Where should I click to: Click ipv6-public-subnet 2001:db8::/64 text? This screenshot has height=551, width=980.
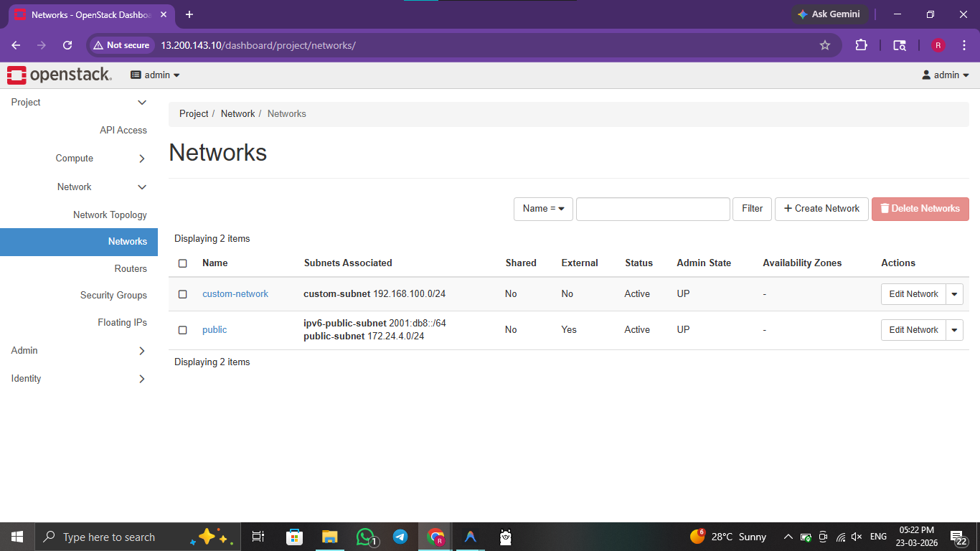pyautogui.click(x=374, y=324)
